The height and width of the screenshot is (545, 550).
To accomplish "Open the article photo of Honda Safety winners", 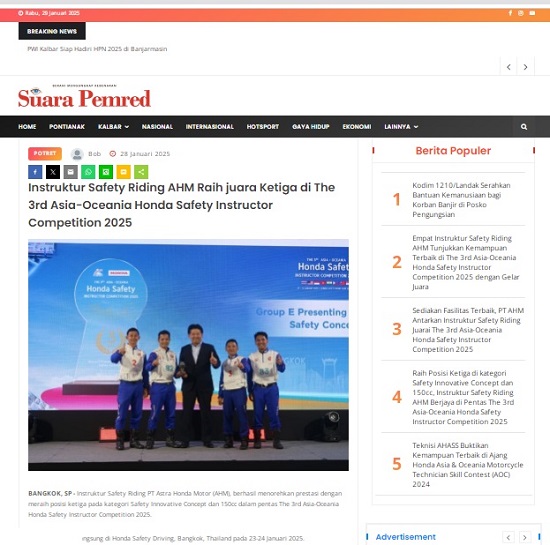I will pyautogui.click(x=188, y=355).
